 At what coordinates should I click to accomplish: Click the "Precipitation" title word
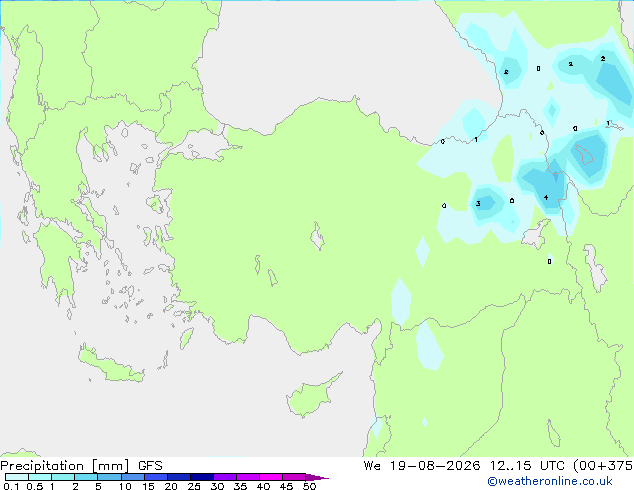pos(42,466)
